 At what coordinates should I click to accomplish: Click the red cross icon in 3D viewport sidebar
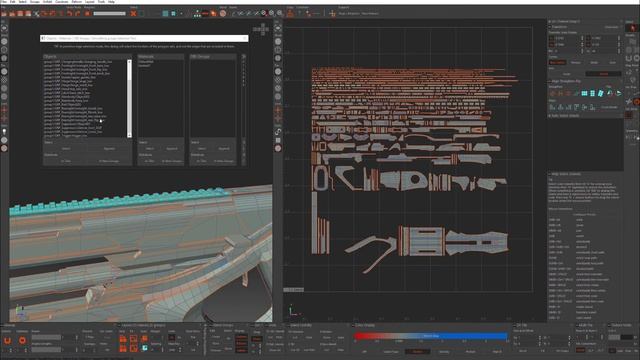pos(4,110)
